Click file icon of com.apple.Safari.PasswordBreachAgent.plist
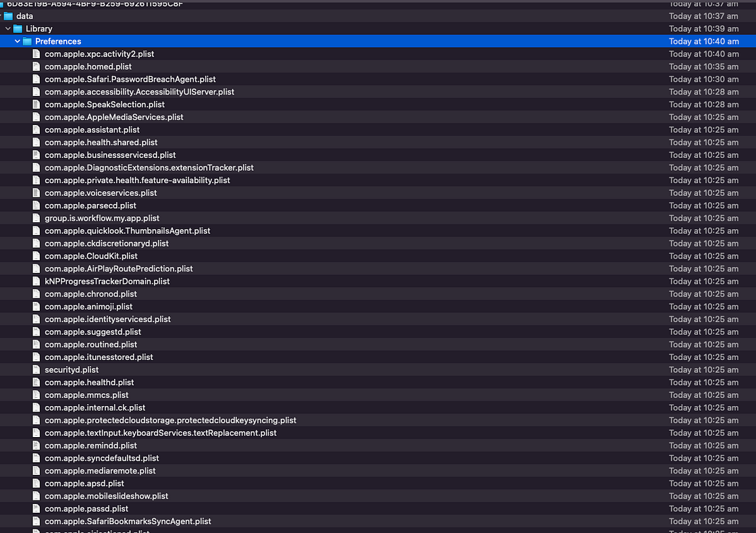This screenshot has width=756, height=533. point(36,79)
